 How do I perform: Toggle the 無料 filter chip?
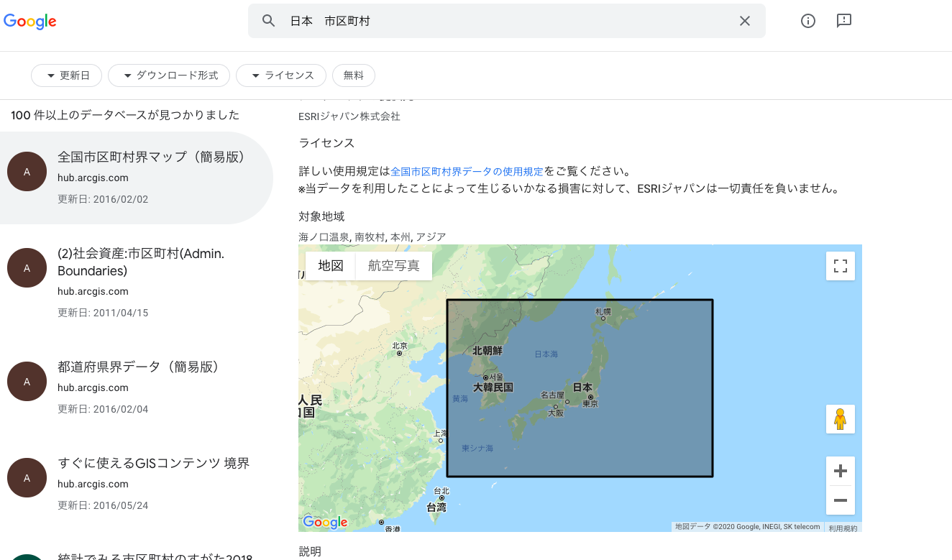(x=354, y=75)
